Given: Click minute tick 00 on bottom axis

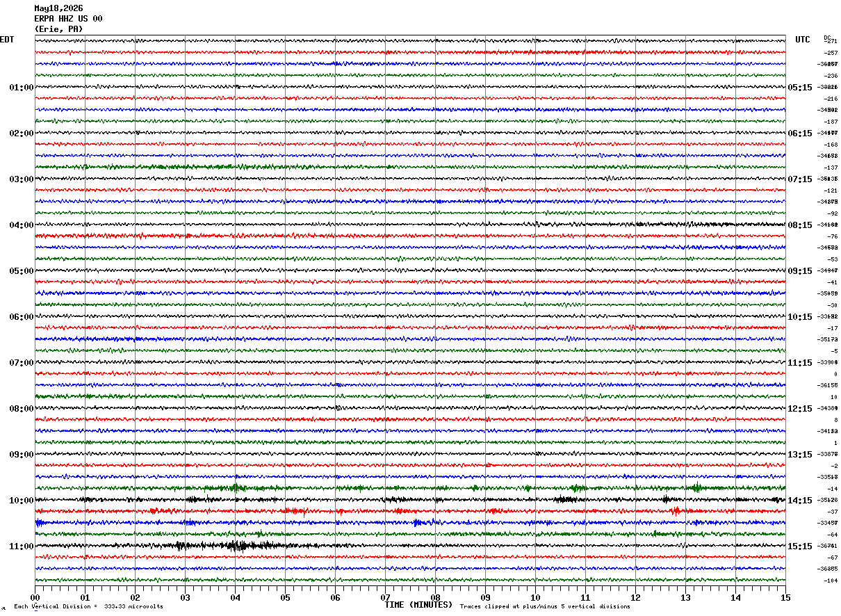Looking at the screenshot, I should [35, 597].
